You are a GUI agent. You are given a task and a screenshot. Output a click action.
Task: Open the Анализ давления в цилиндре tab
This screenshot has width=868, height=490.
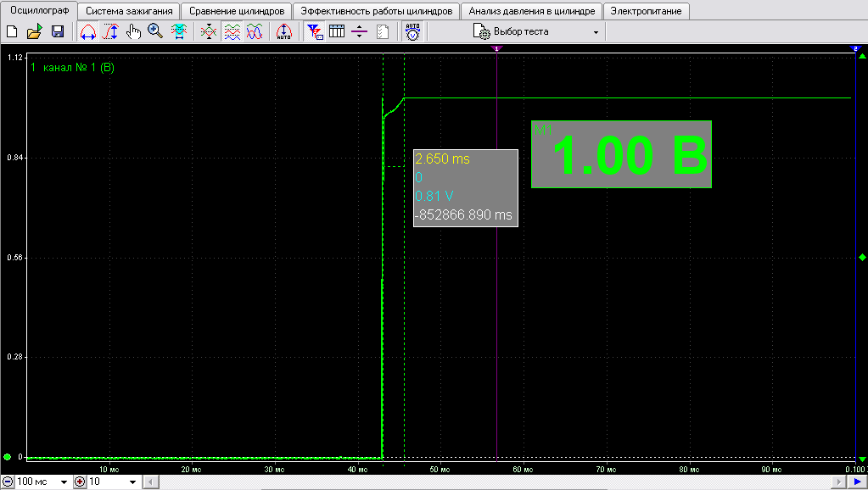[x=532, y=11]
